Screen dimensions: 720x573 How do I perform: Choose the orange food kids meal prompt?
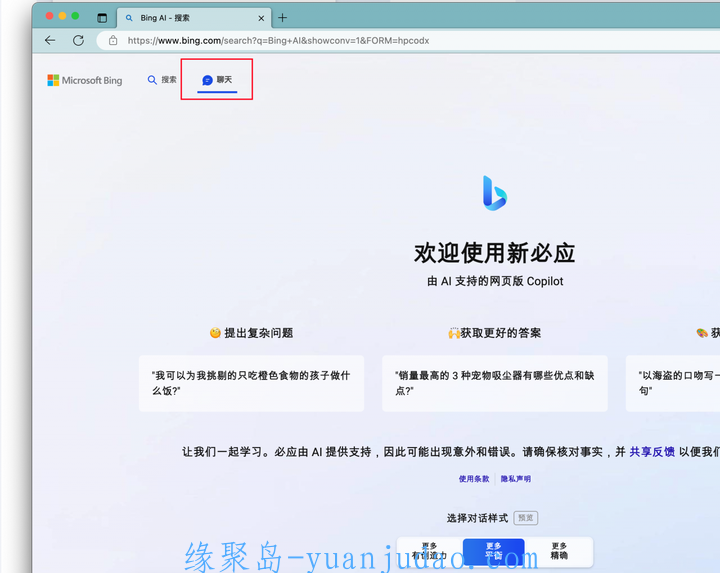click(x=251, y=383)
